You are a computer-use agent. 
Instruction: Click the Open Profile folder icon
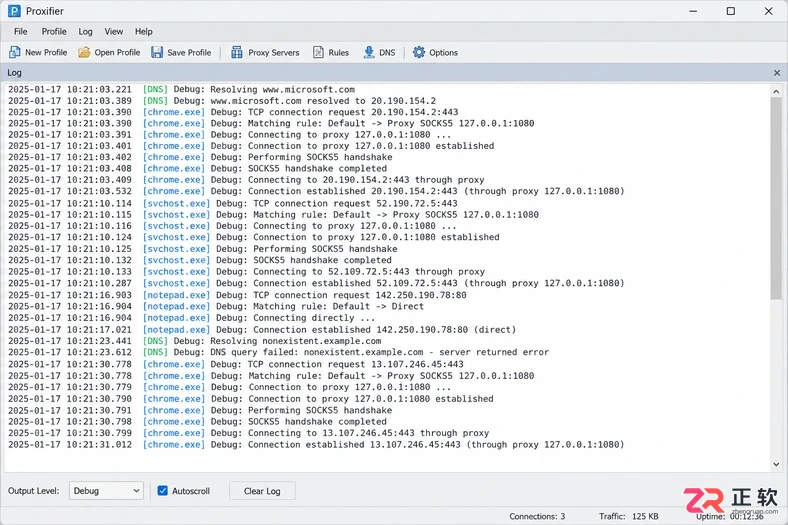click(84, 52)
